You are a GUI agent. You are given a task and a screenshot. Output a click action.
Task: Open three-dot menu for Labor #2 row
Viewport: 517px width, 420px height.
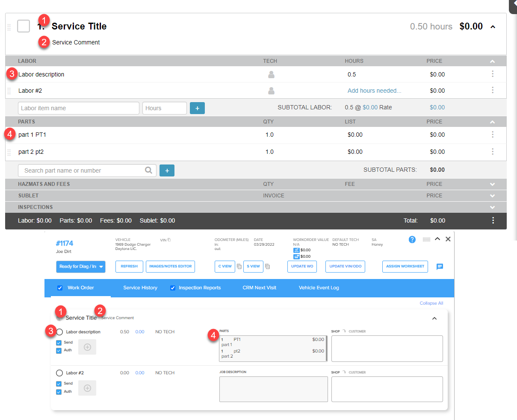(x=493, y=90)
